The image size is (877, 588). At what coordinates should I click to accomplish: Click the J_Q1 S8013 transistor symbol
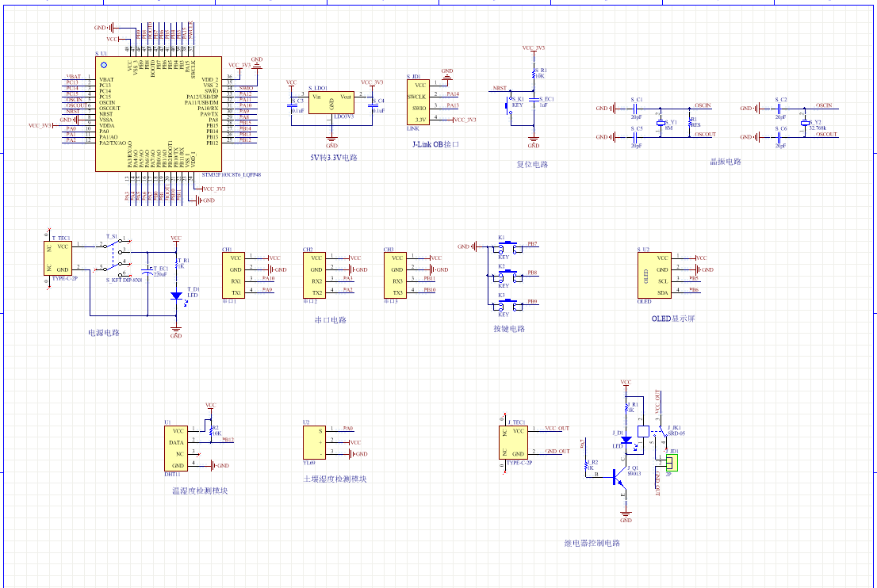617,476
